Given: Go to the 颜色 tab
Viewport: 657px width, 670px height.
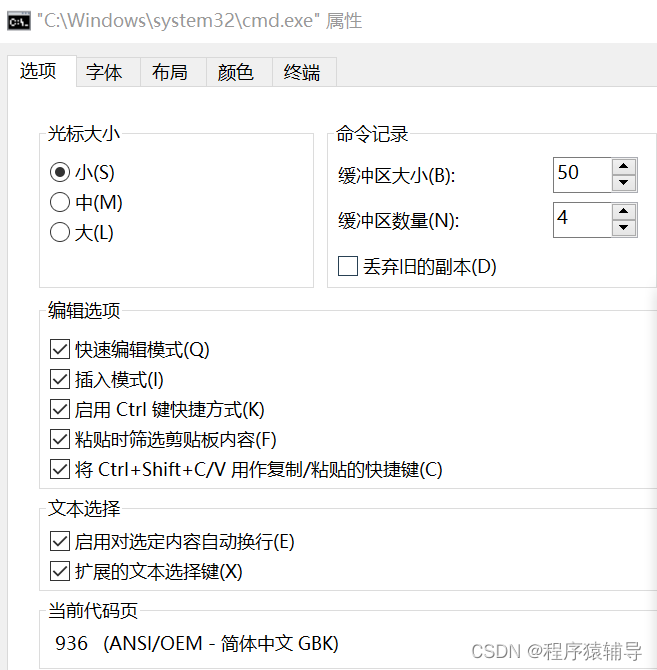Looking at the screenshot, I should [236, 73].
